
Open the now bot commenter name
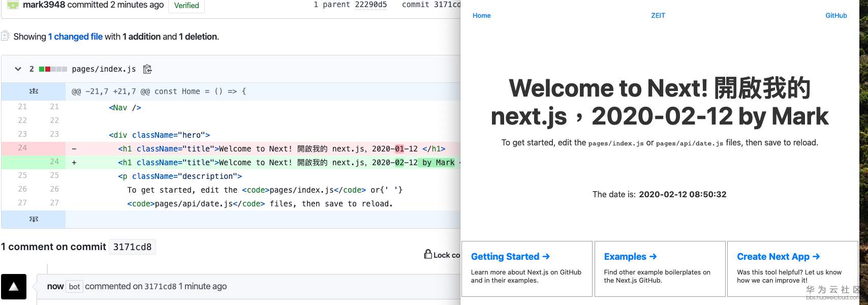coord(55,286)
